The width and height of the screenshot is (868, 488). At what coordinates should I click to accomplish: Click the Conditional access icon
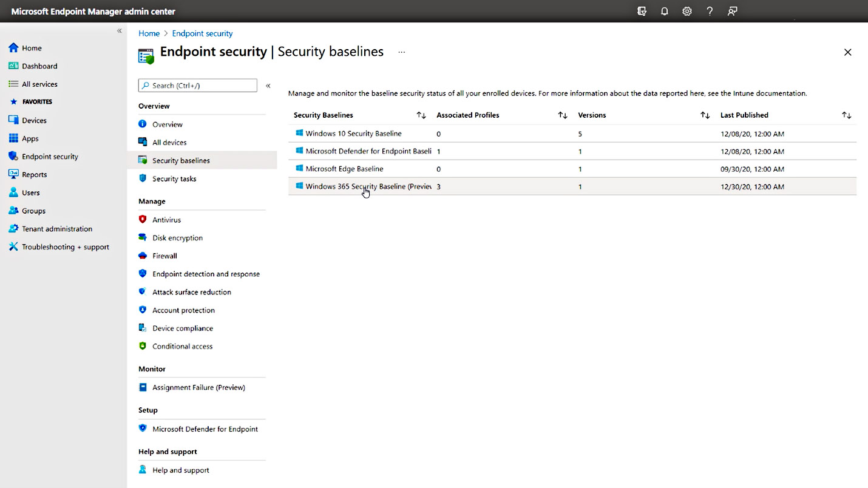(143, 346)
